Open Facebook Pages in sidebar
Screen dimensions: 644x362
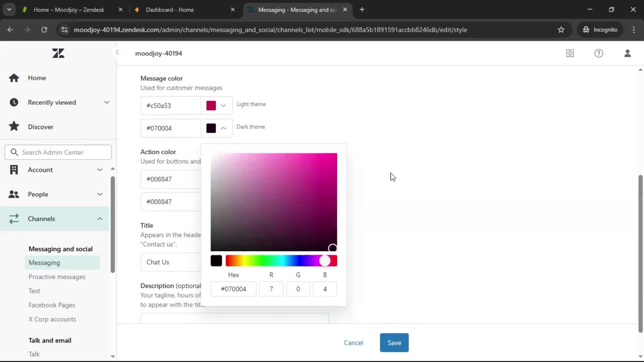point(52,305)
